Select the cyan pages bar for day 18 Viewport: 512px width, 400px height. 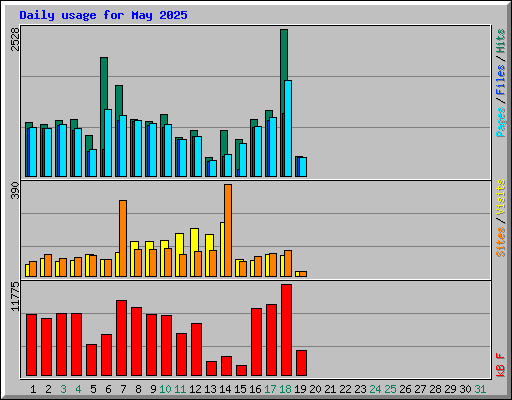pyautogui.click(x=288, y=128)
